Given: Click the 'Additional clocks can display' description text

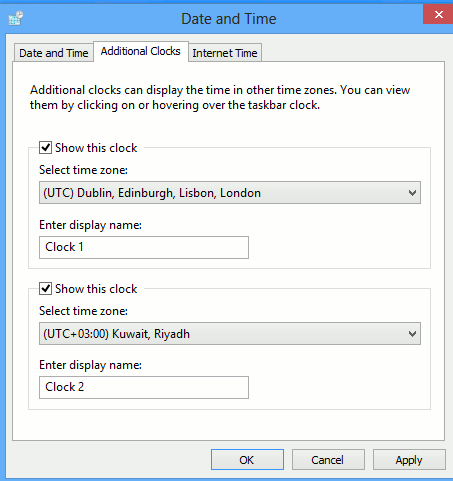Looking at the screenshot, I should click(220, 97).
